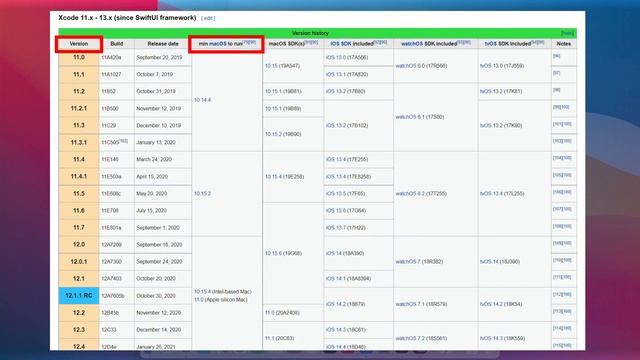Click build number 11B500
Image resolution: width=640 pixels, height=360 pixels.
coord(110,109)
